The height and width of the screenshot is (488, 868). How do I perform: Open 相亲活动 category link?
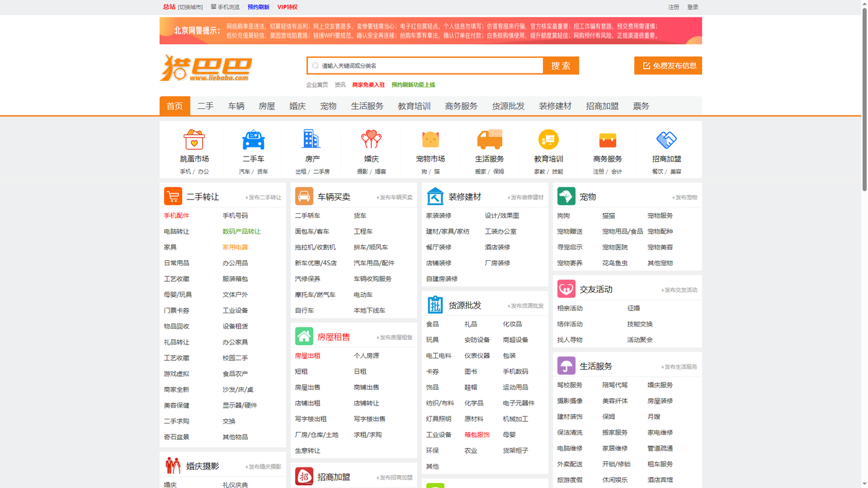tap(570, 308)
